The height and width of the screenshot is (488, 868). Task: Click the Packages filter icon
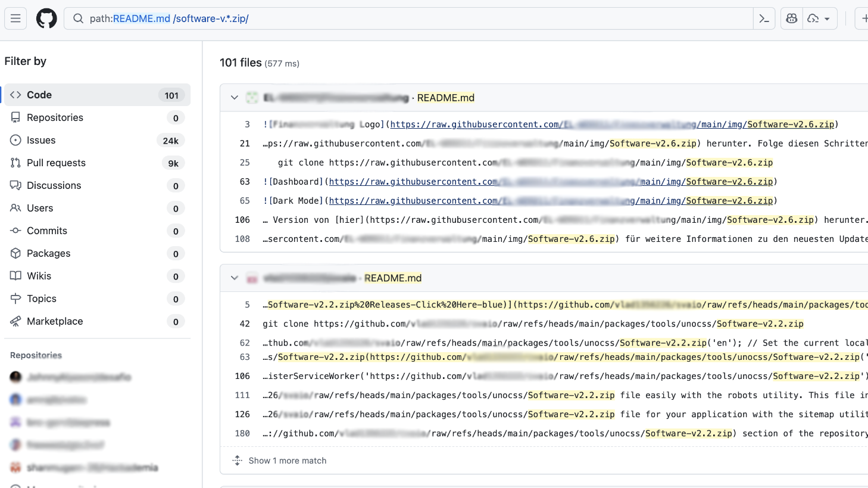[15, 253]
